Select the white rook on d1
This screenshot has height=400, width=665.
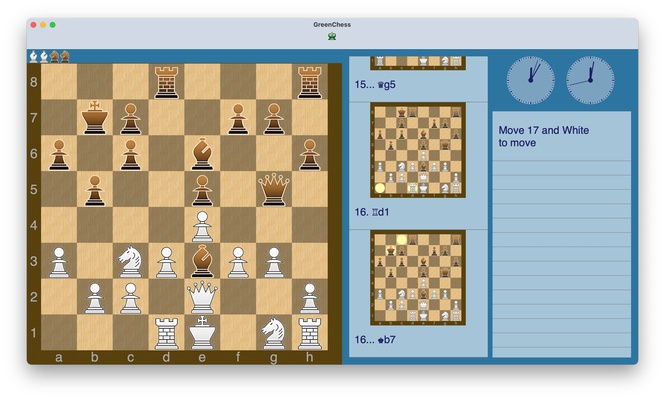pyautogui.click(x=166, y=333)
